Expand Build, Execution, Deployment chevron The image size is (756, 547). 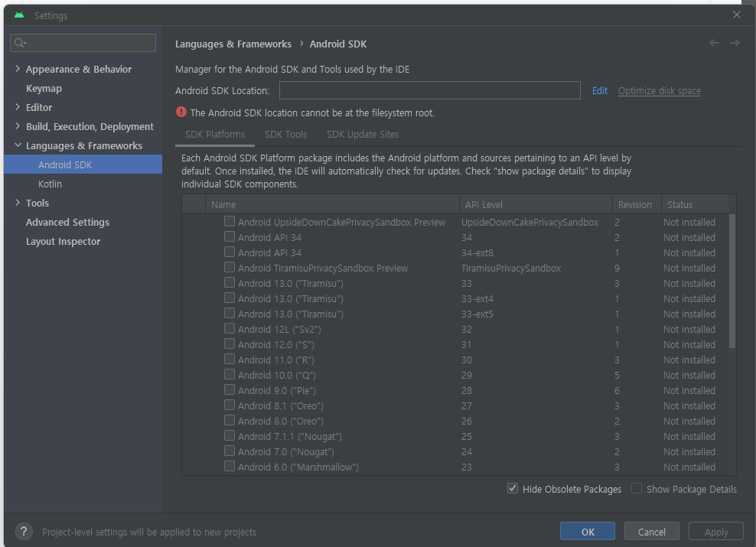(x=18, y=125)
